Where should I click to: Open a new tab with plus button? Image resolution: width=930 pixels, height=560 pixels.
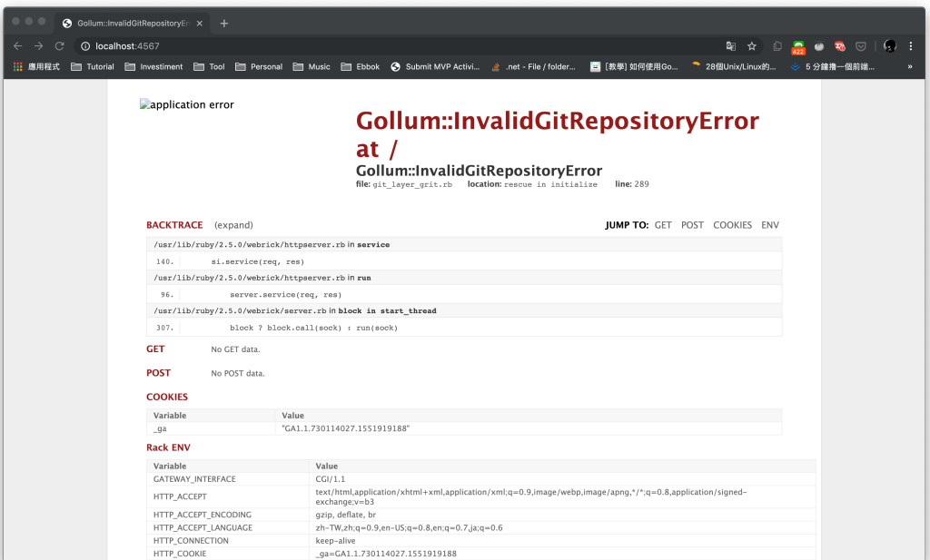coord(223,23)
